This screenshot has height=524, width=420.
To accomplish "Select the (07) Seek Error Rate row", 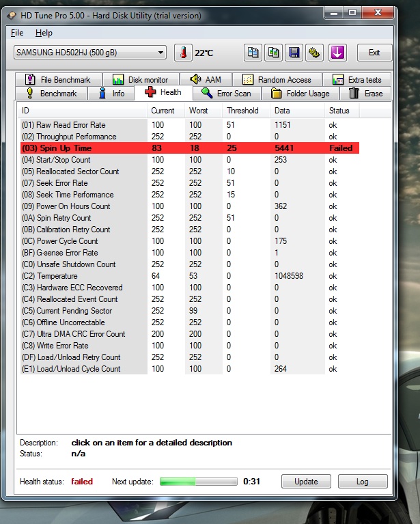I will coord(190,183).
